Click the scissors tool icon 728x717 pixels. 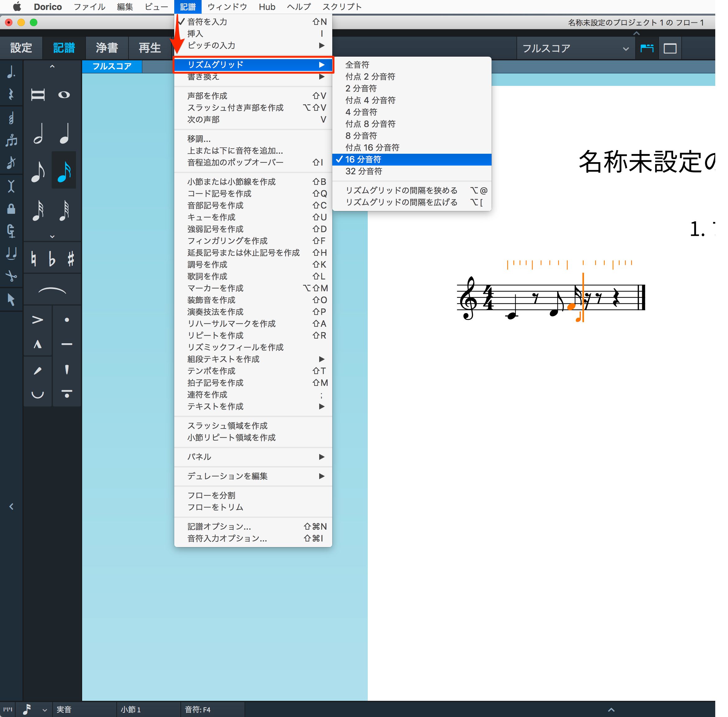(11, 276)
